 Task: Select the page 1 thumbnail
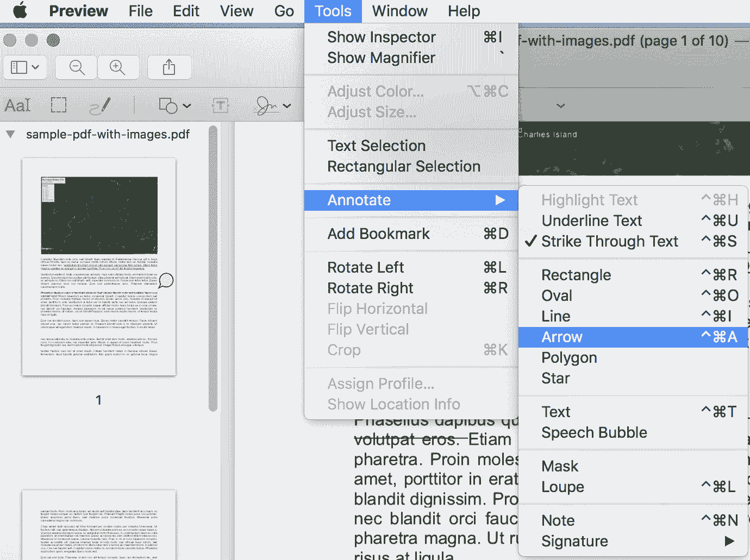(98, 265)
